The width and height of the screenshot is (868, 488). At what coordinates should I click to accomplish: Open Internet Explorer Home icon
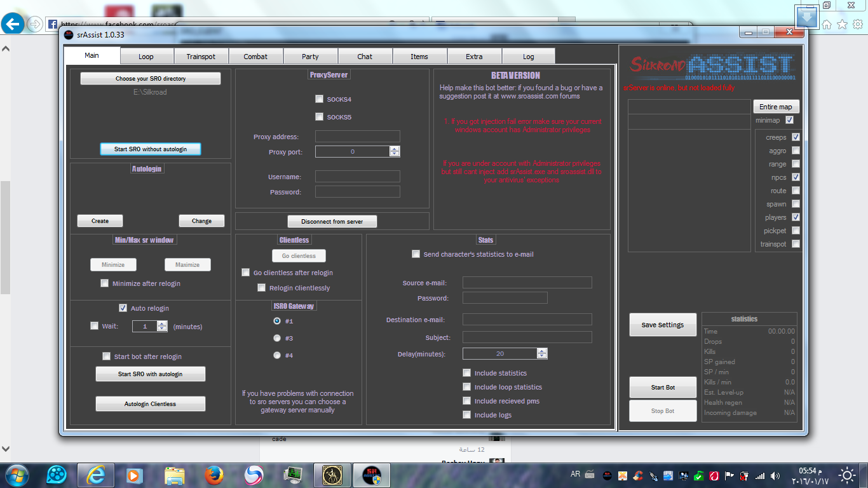pos(827,25)
